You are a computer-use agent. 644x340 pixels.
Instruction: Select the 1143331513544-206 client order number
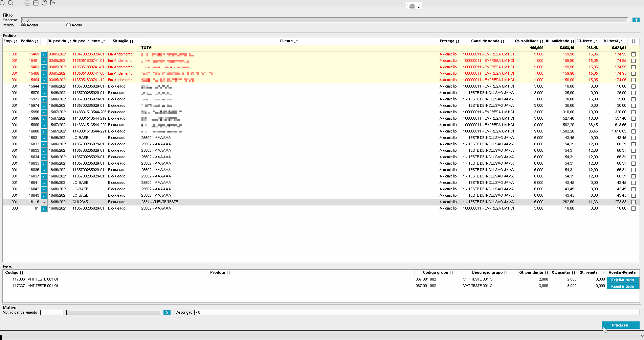(x=89, y=112)
